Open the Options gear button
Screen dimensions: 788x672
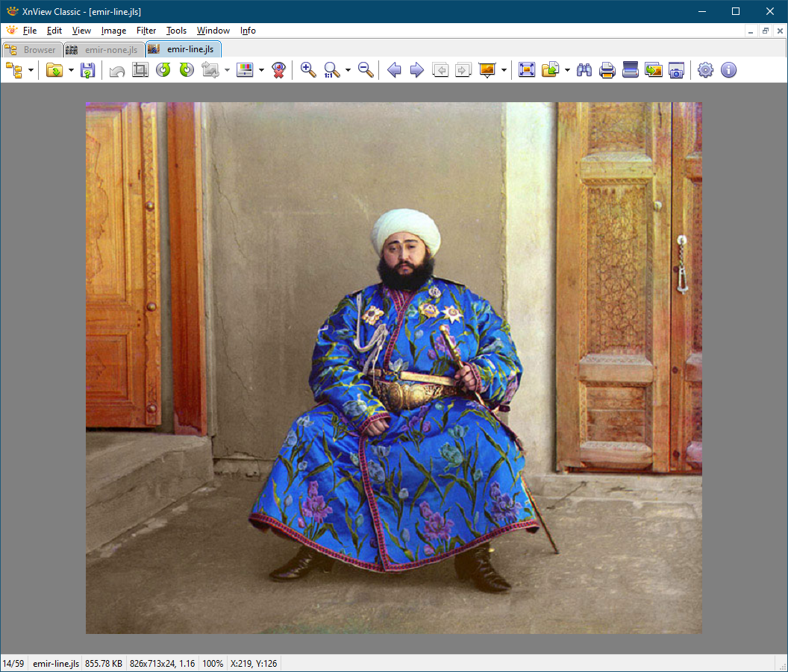[x=705, y=70]
